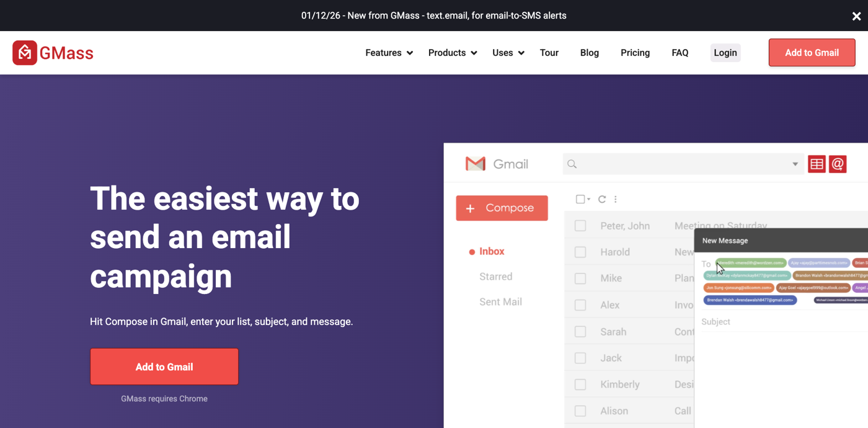Click the Harold sender name
Viewport: 868px width, 428px height.
pos(615,252)
